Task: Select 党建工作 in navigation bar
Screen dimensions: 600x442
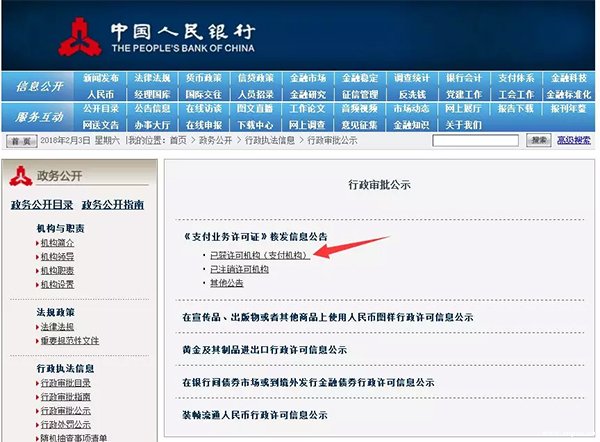Action: [x=464, y=95]
